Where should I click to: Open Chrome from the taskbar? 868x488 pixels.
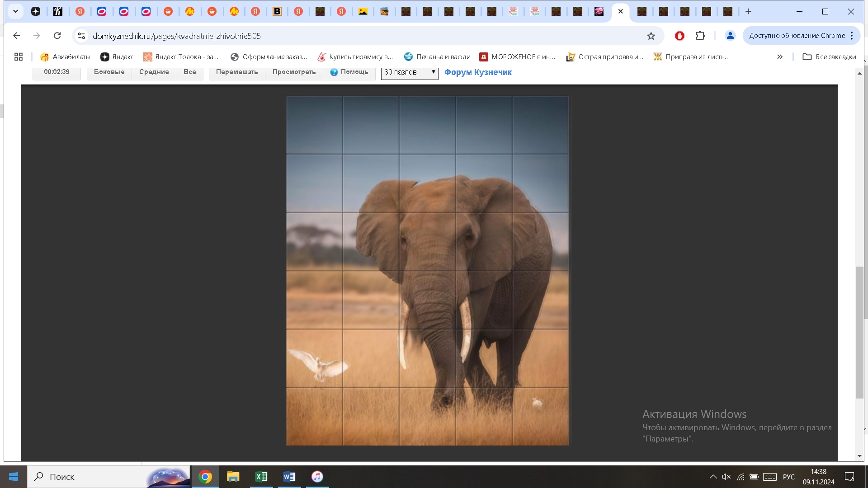[x=205, y=477]
